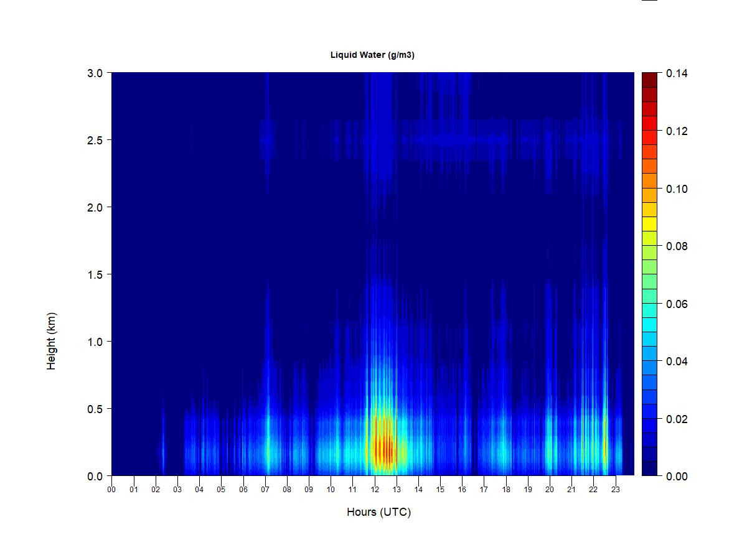
Task: Click the "Height (km)" y-axis label
Action: [x=51, y=341]
